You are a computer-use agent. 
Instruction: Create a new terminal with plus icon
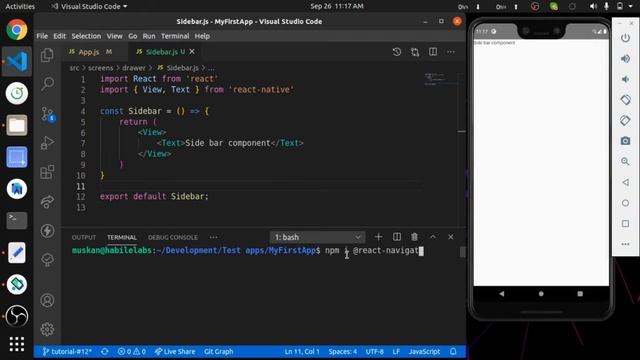pos(378,237)
